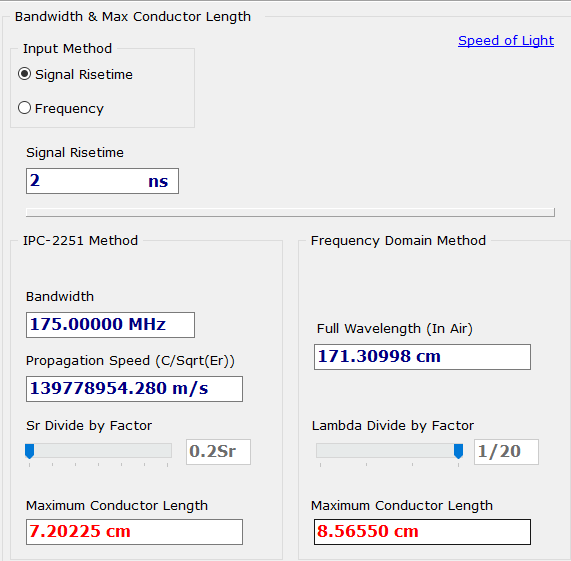Click the Frequency radio label text

click(x=69, y=108)
